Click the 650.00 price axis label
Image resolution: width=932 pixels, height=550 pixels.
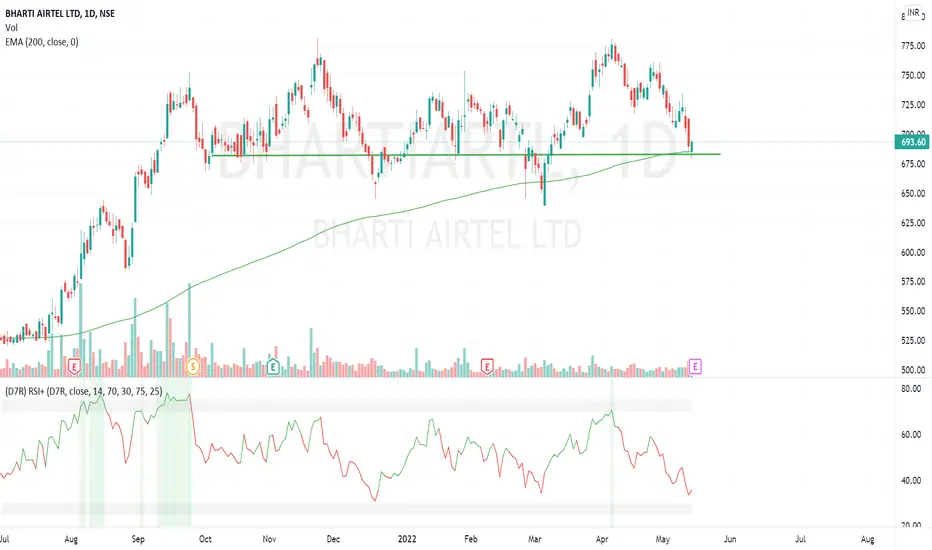[x=913, y=193]
